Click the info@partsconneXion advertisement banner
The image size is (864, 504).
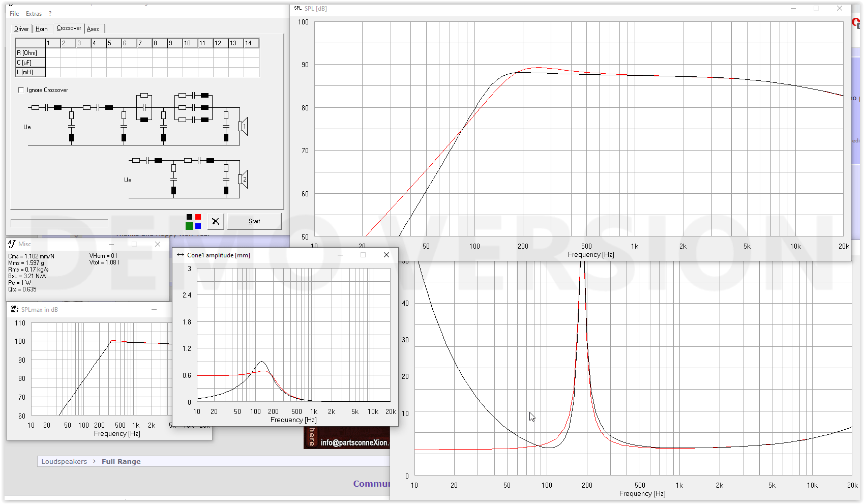347,437
